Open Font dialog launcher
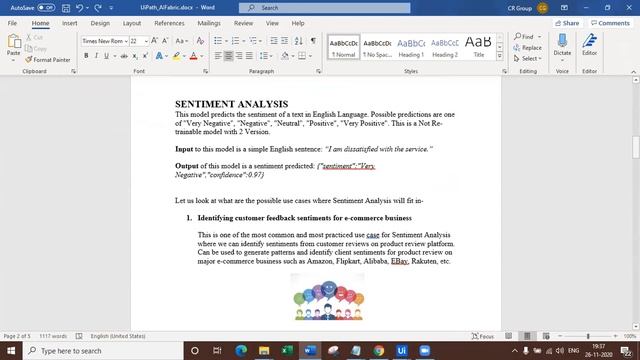640x360 pixels. tap(205, 71)
